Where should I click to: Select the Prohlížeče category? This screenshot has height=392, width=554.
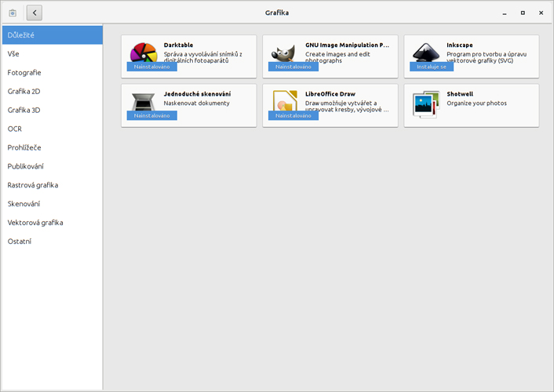coord(53,147)
